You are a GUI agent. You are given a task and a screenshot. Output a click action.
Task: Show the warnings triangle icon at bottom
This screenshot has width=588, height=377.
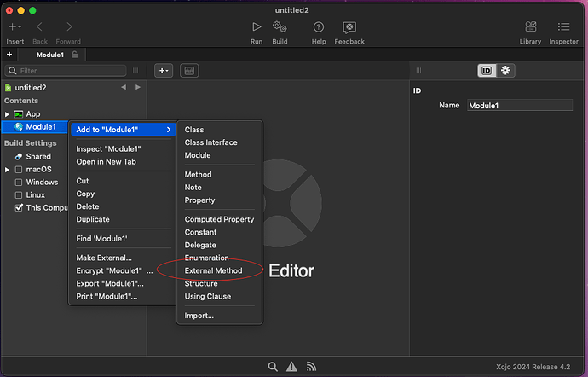point(292,367)
